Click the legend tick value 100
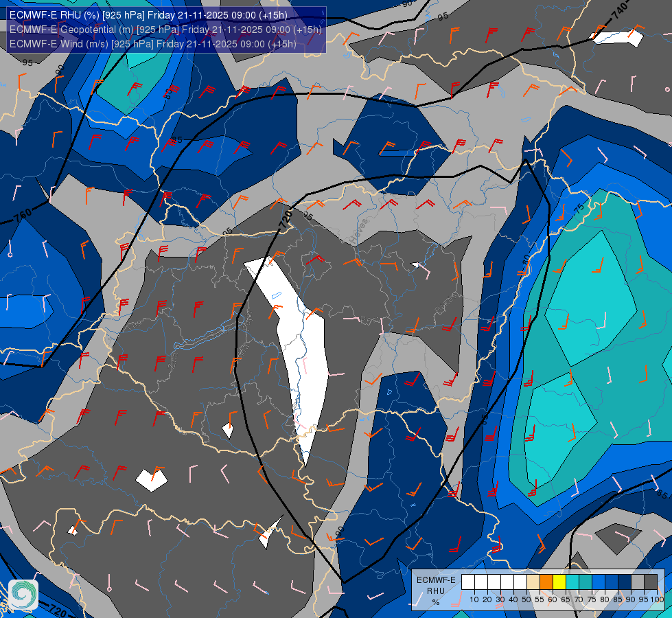This screenshot has width=672, height=618. pos(657,599)
